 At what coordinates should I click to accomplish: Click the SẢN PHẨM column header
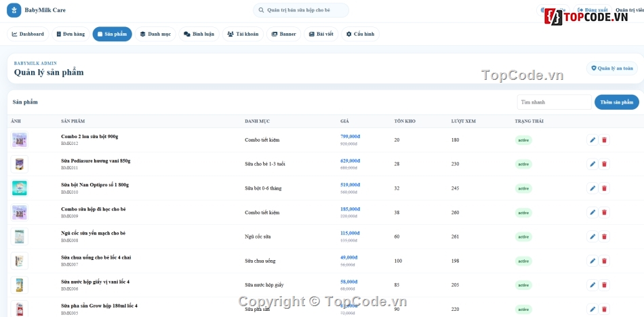tap(73, 121)
